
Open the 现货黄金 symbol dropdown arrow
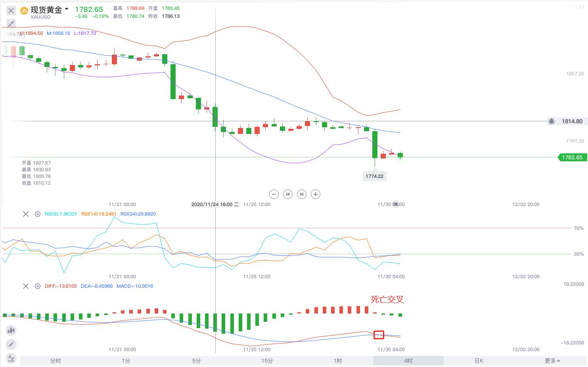pyautogui.click(x=67, y=9)
